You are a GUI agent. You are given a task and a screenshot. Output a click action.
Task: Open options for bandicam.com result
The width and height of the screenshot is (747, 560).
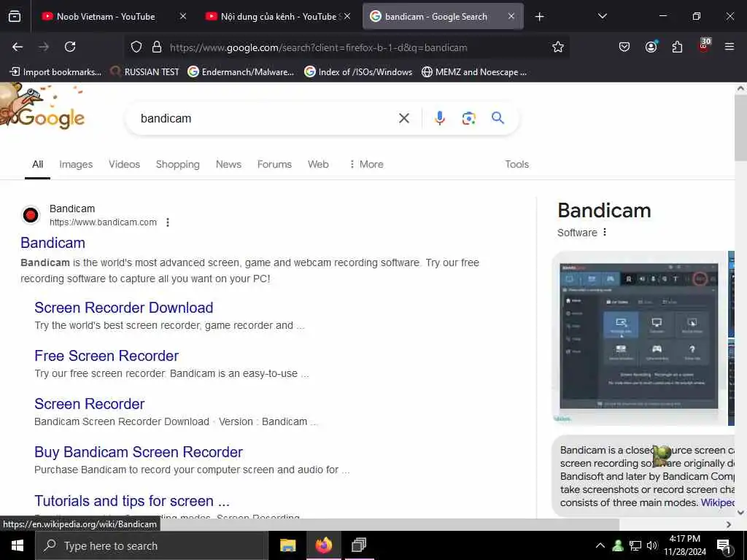pyautogui.click(x=168, y=222)
